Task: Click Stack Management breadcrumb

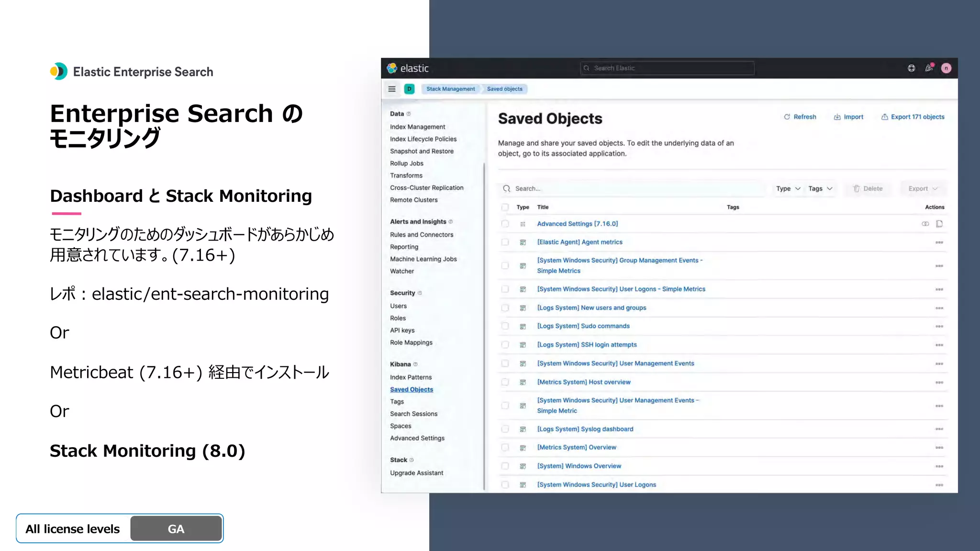Action: point(451,89)
